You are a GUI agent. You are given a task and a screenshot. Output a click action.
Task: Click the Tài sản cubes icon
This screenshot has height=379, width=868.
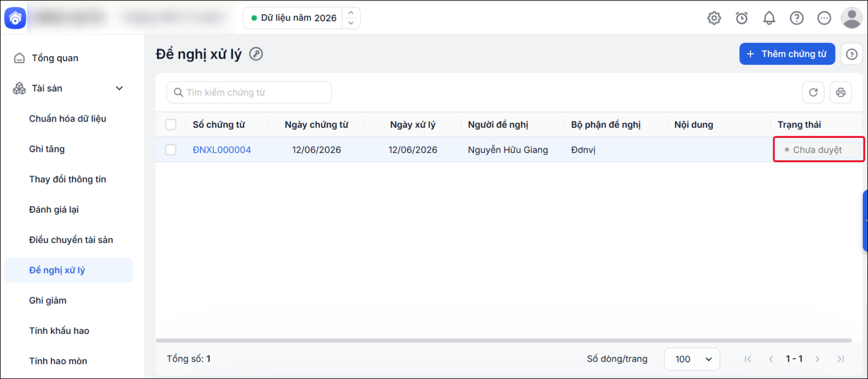pyautogui.click(x=20, y=88)
